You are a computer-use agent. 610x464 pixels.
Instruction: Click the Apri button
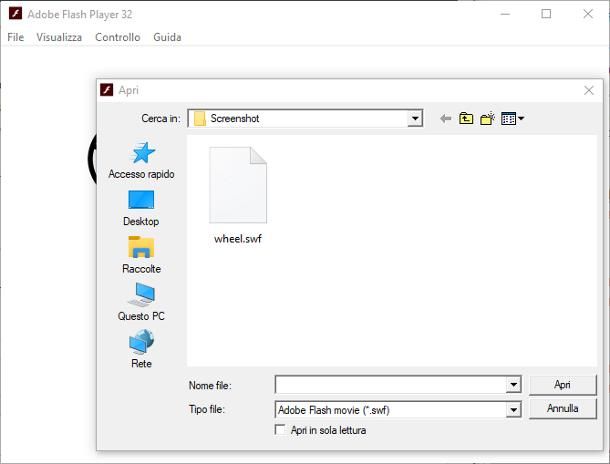(x=563, y=385)
